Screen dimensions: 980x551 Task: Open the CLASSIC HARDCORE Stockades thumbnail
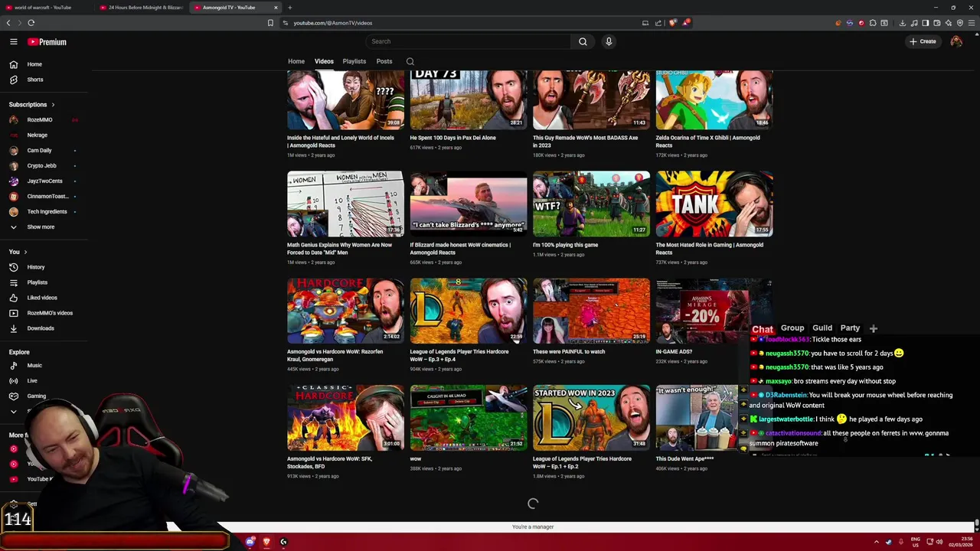345,418
